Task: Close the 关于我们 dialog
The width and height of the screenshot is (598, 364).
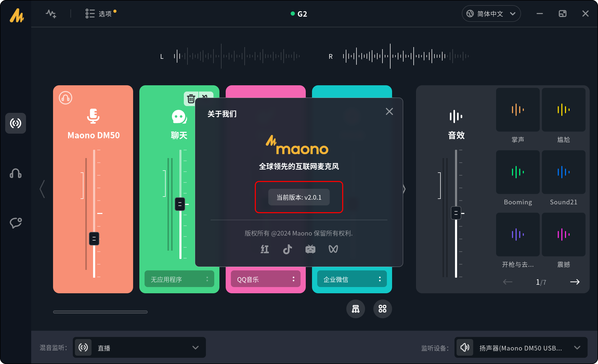Action: click(x=389, y=112)
